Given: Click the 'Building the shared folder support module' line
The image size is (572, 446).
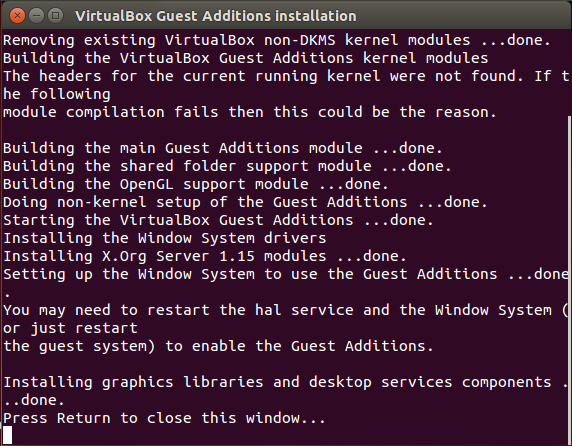Looking at the screenshot, I should 227,166.
